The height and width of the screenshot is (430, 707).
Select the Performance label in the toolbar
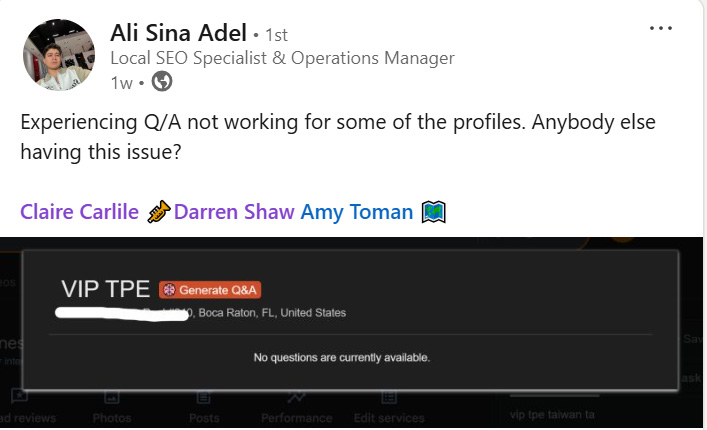[296, 418]
